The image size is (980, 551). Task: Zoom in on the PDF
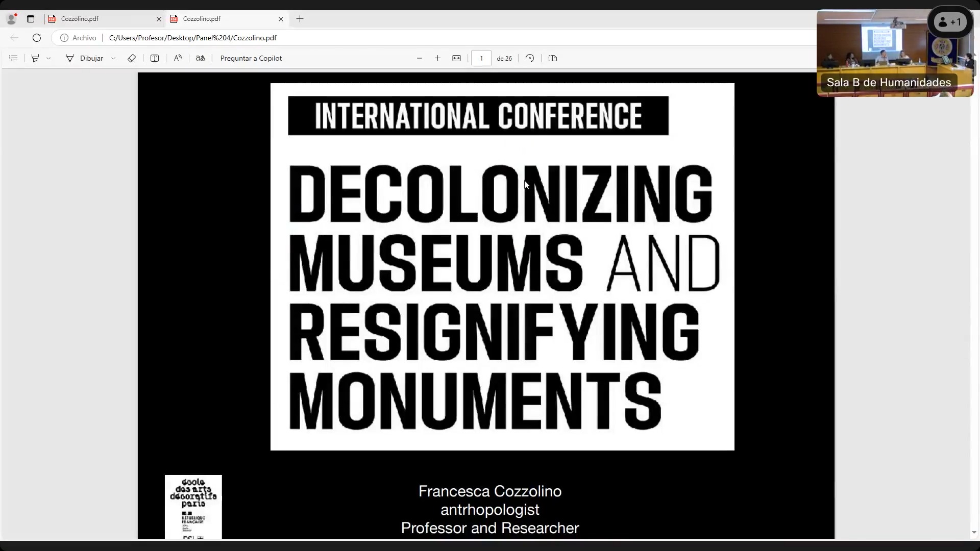tap(437, 58)
